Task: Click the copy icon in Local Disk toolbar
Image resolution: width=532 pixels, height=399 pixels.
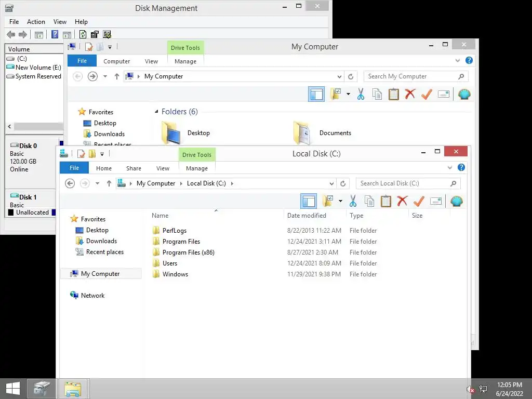Action: (369, 201)
